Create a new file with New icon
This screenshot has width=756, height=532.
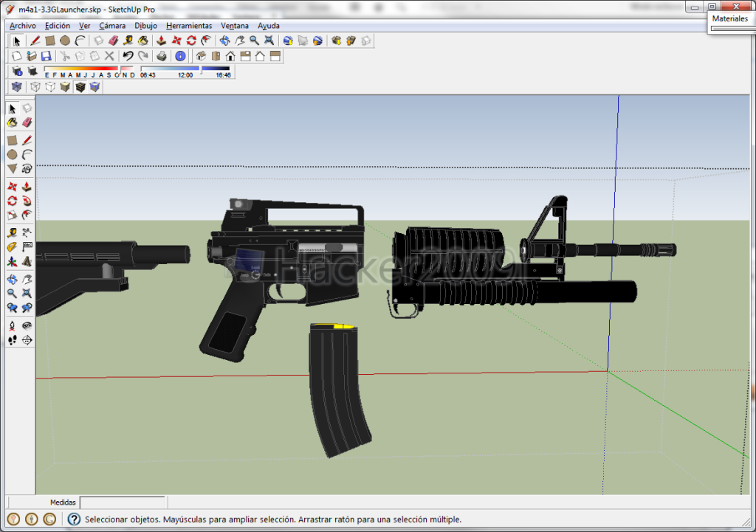(x=17, y=56)
